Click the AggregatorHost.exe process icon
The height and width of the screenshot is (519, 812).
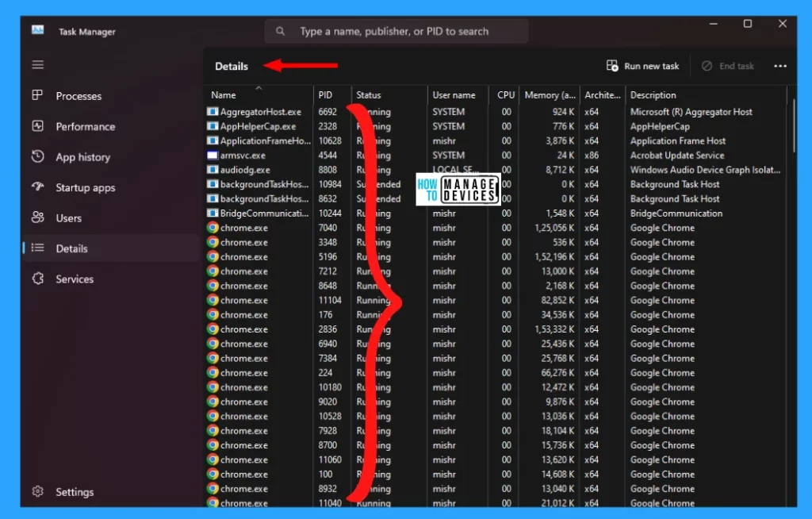pos(213,111)
